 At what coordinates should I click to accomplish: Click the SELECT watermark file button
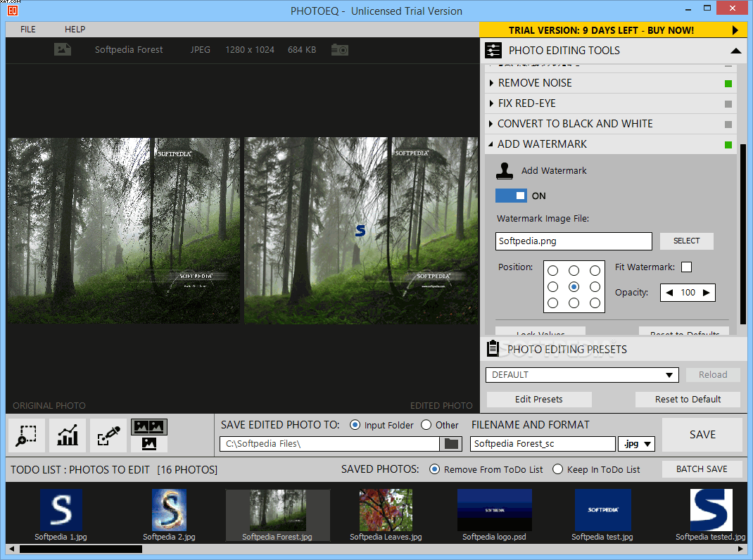(686, 241)
